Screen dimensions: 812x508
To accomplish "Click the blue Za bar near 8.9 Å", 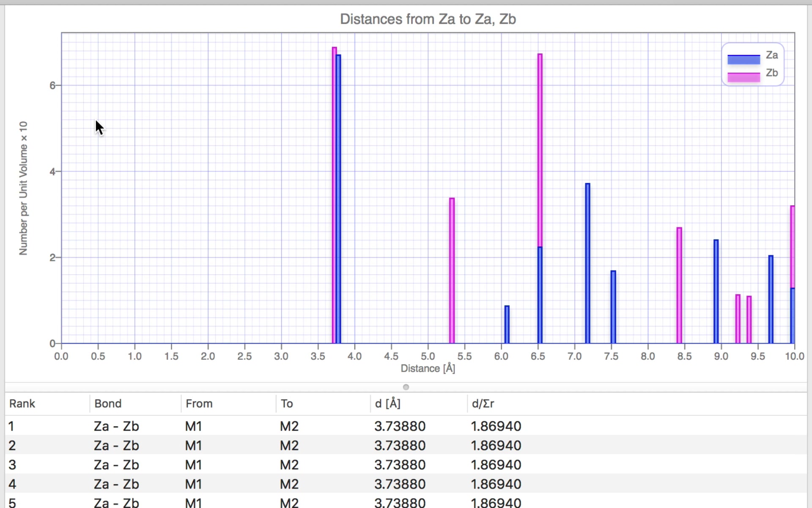I will pos(716,291).
